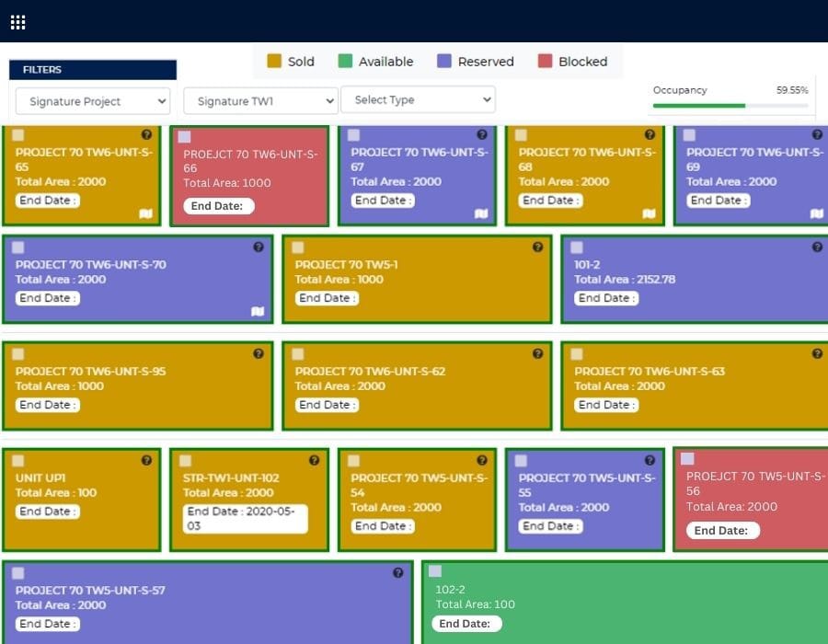The width and height of the screenshot is (828, 644).
Task: Open the Select Type dropdown
Action: [418, 99]
